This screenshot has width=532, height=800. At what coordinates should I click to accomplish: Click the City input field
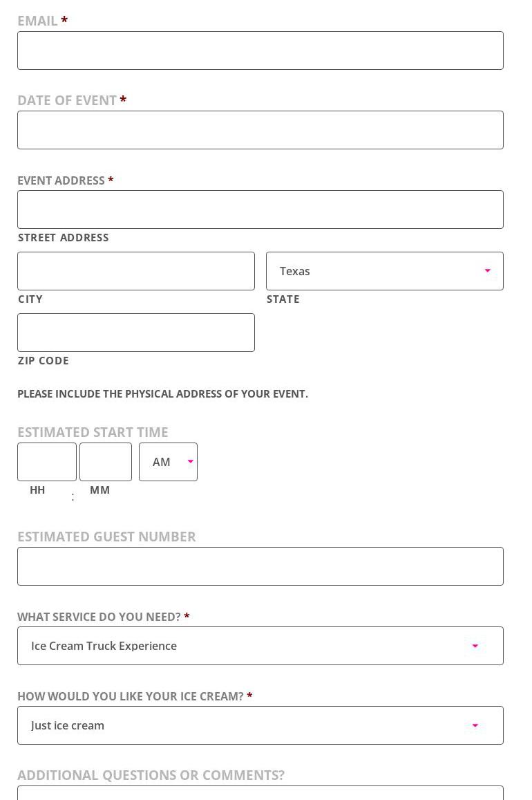tap(135, 271)
